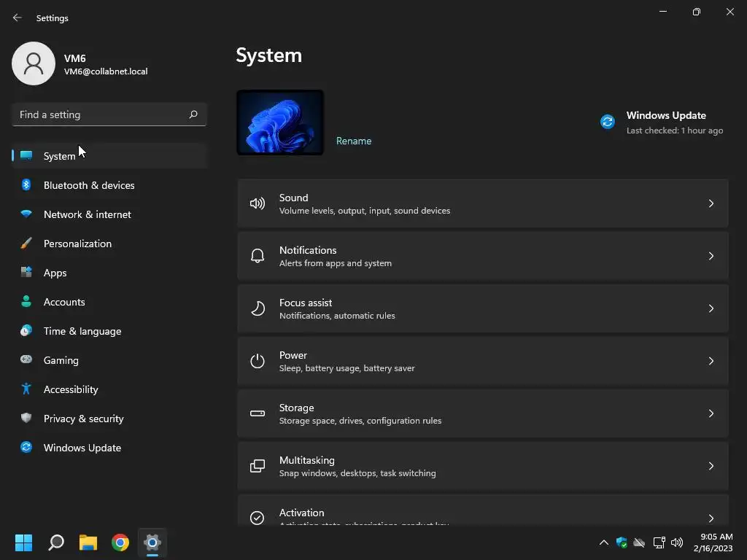Expand the Focus assist row chevron

(711, 308)
